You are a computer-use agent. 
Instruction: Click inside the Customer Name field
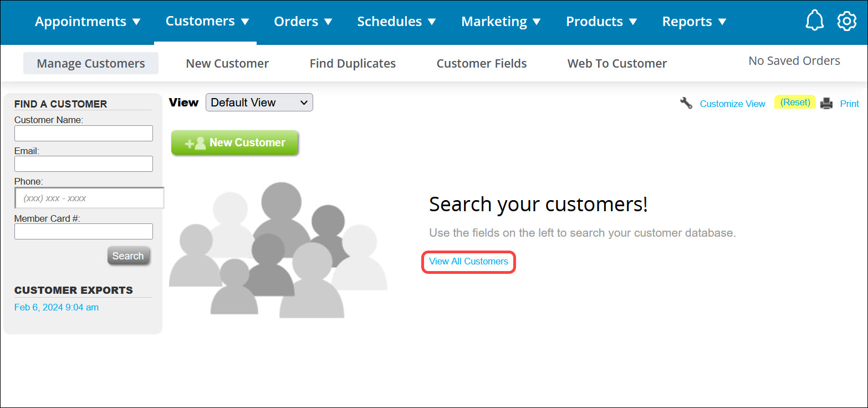(x=83, y=133)
